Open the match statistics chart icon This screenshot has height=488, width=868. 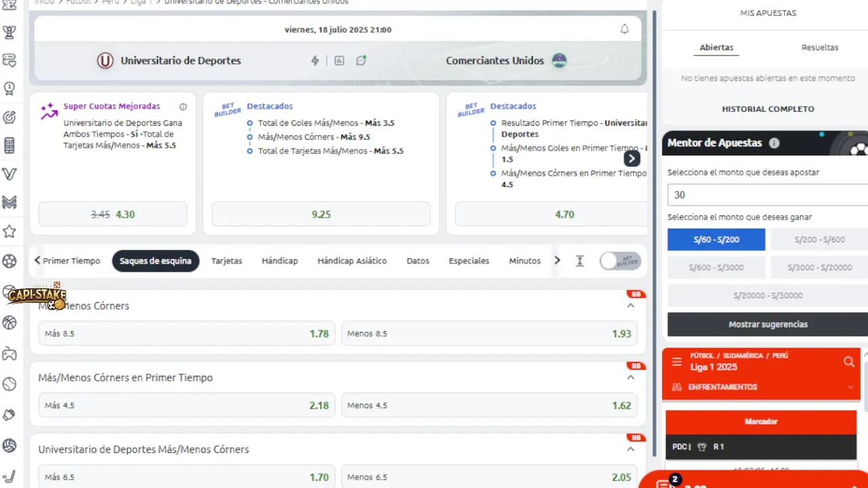point(339,60)
